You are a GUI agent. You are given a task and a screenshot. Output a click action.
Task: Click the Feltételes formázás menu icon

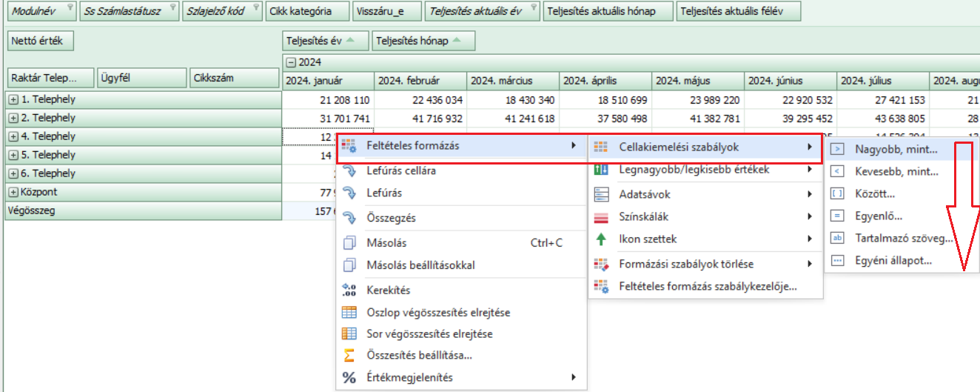349,146
